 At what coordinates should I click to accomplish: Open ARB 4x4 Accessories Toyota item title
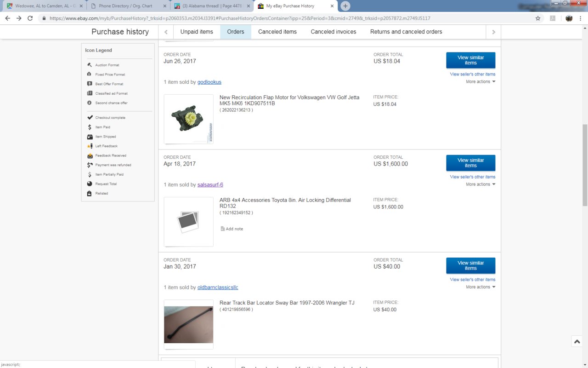click(x=285, y=203)
